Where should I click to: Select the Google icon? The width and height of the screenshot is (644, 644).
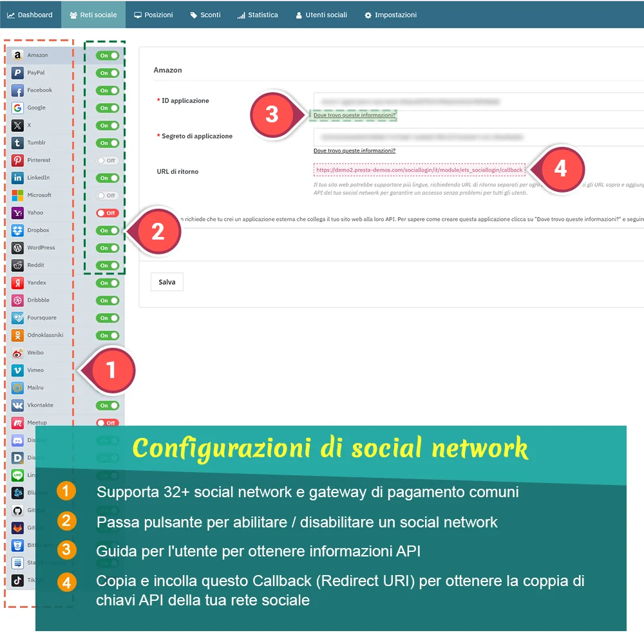point(17,108)
